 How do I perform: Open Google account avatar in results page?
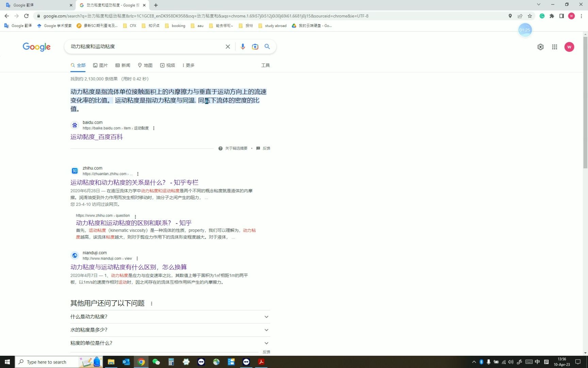coord(569,47)
